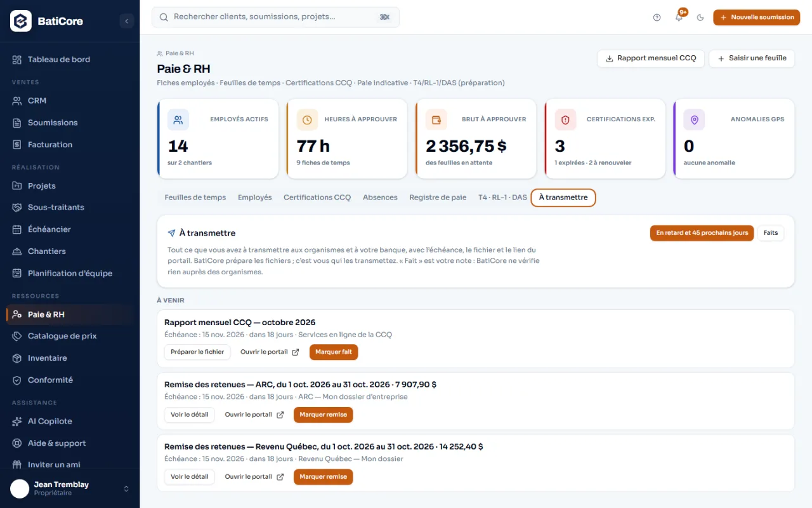812x508 pixels.
Task: Click Rapport mensuel CCQ download button
Action: tap(651, 58)
